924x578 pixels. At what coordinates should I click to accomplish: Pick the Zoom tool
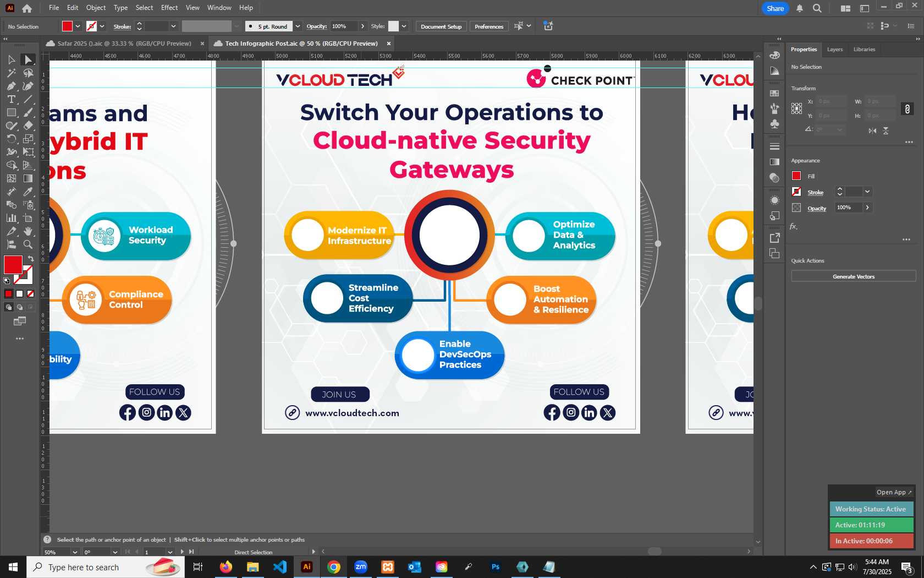tap(28, 244)
